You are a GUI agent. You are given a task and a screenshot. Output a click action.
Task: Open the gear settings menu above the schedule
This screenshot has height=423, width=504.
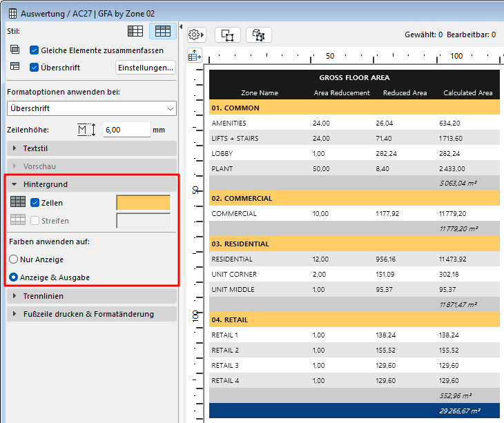click(x=197, y=35)
